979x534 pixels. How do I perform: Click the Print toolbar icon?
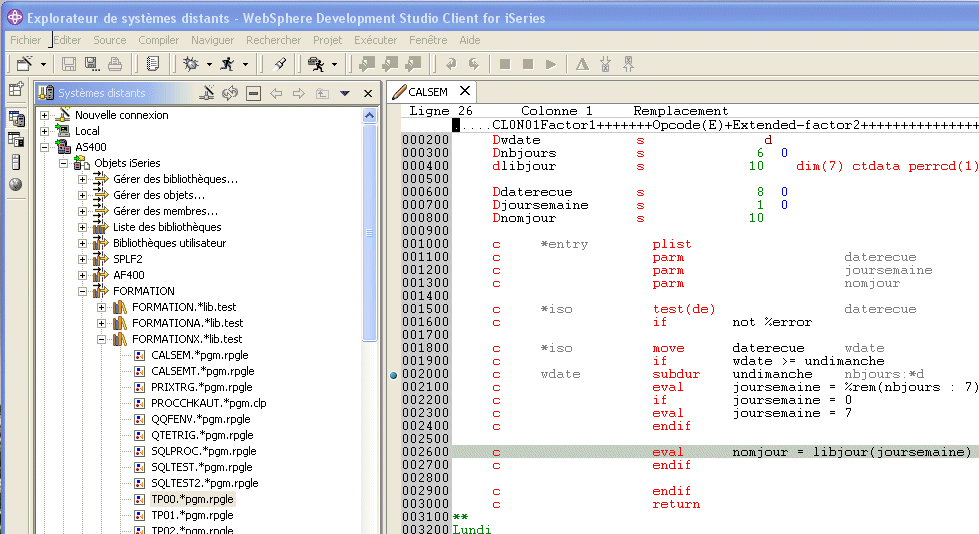click(x=115, y=64)
